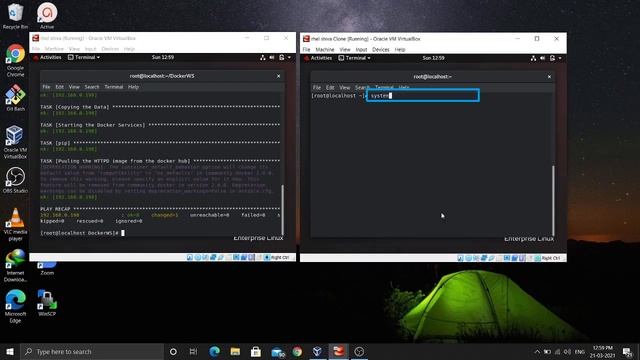This screenshot has height=360, width=640.
Task: Click ENG language indicator in tray
Action: pyautogui.click(x=580, y=351)
